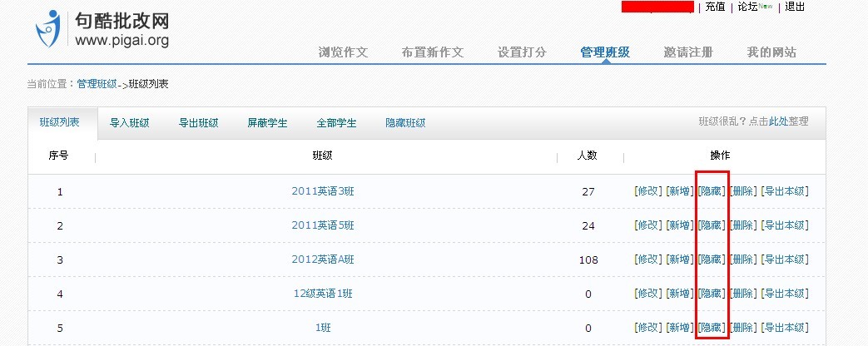The height and width of the screenshot is (346, 868).
Task: Open 我的网站 menu
Action: [x=771, y=52]
